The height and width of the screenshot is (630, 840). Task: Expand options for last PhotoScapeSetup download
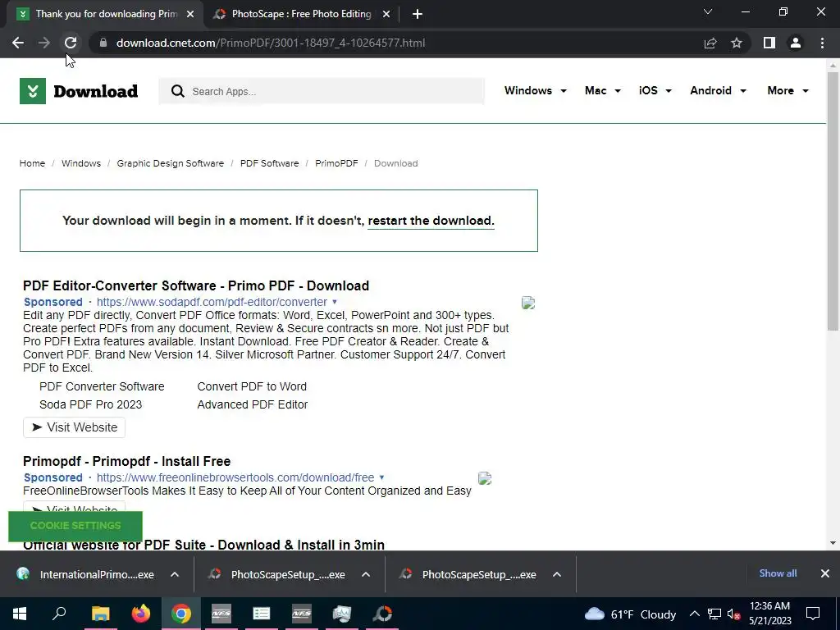coord(557,575)
